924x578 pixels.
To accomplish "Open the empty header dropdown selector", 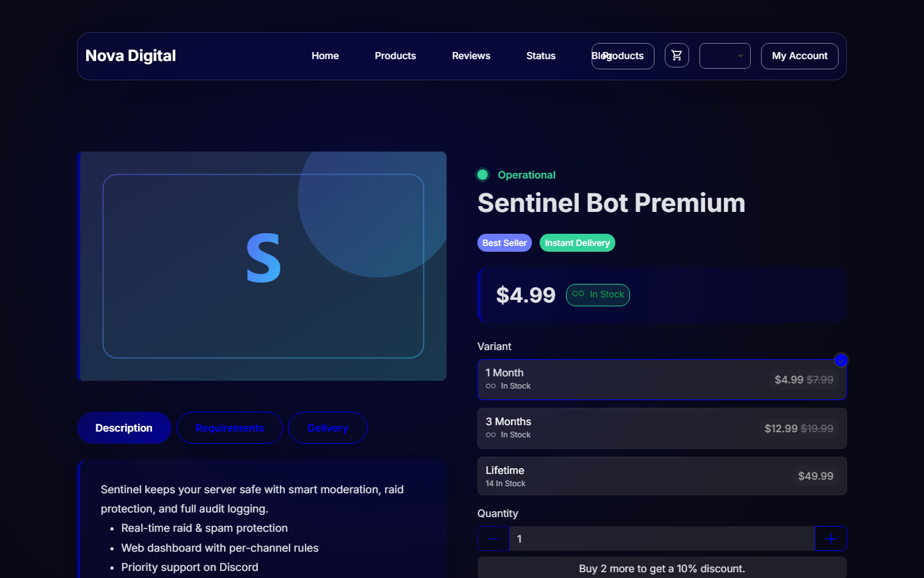I will point(725,56).
